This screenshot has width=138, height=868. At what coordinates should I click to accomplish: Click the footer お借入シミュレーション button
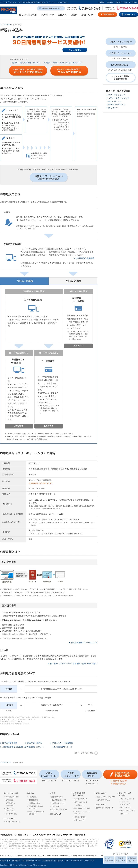click(49, 774)
